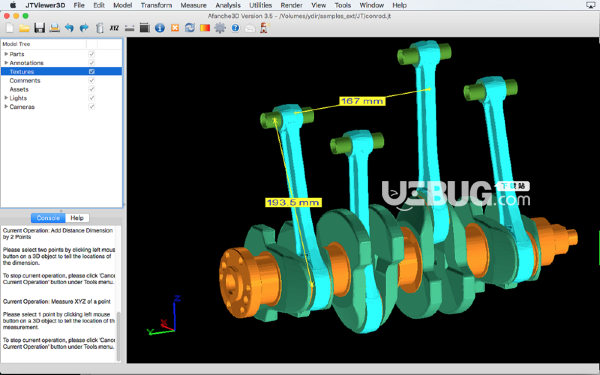Switch to the Help tab below the model tree
600x375 pixels.
77,218
